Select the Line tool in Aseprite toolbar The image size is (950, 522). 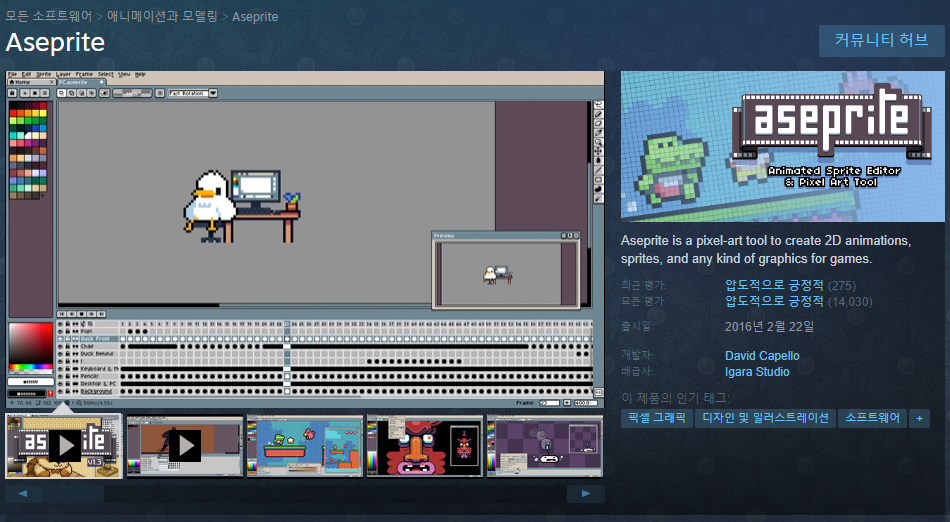tap(599, 170)
